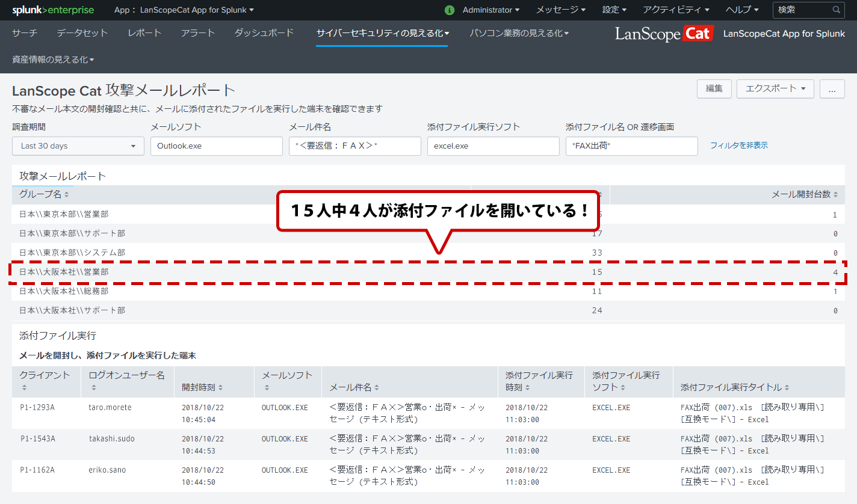Viewport: 857px width, 504px height.
Task: Open the Administrator menu
Action: [491, 10]
